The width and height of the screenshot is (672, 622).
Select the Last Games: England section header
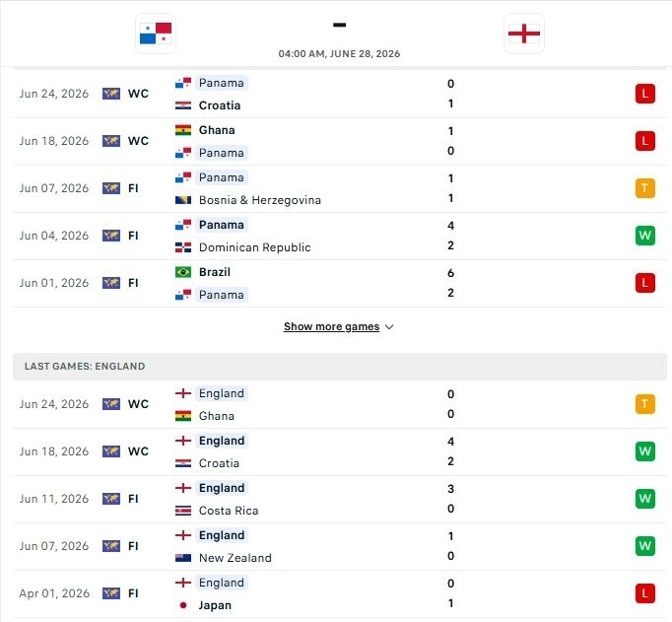pyautogui.click(x=339, y=367)
